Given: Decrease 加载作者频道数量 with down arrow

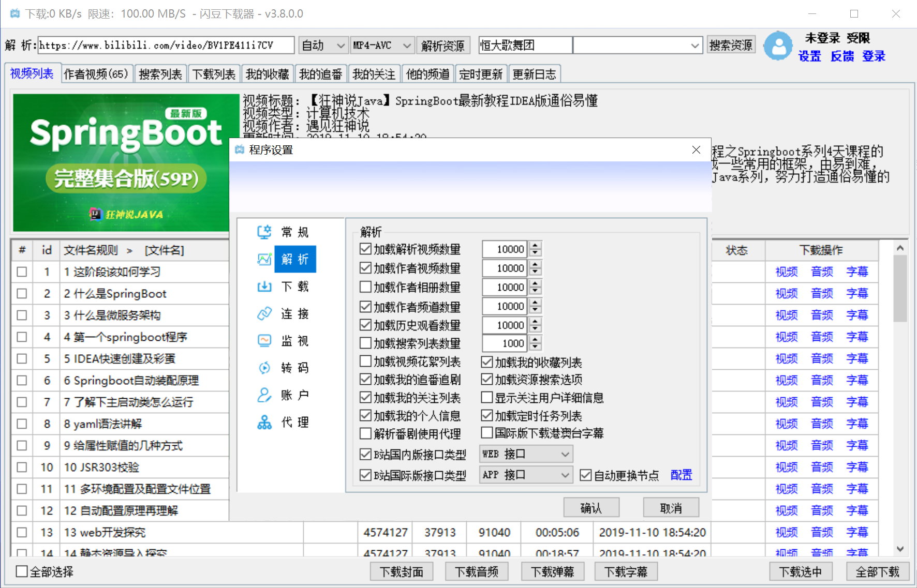Looking at the screenshot, I should pos(536,310).
